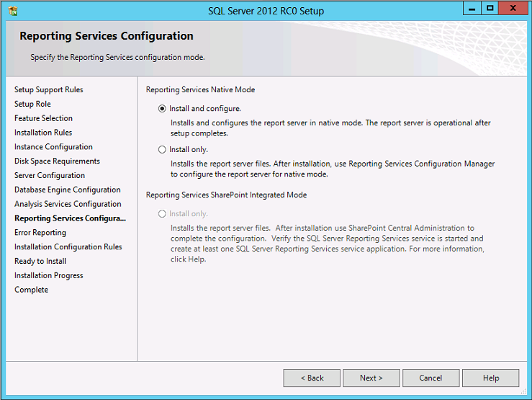Click 'Reporting Services Native Mode' heading

tap(201, 89)
